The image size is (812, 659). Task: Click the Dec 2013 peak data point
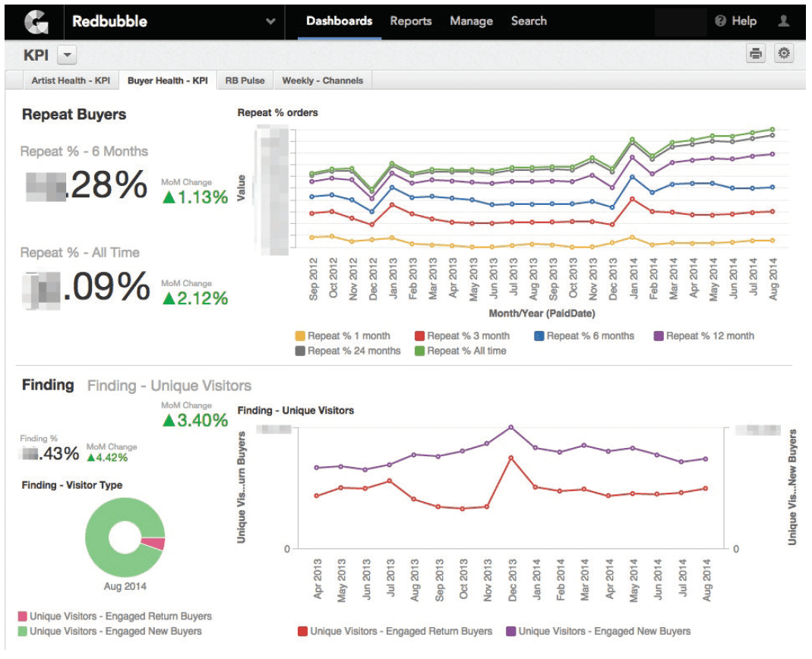tap(511, 427)
